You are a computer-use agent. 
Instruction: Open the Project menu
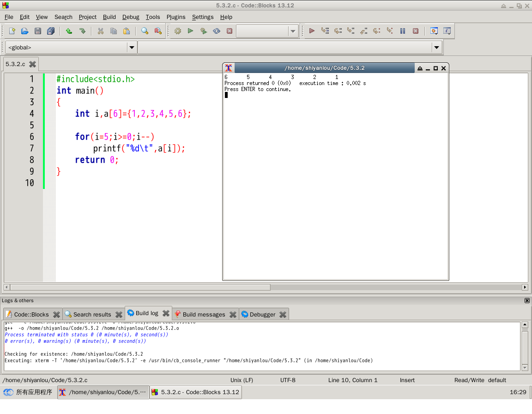(88, 17)
